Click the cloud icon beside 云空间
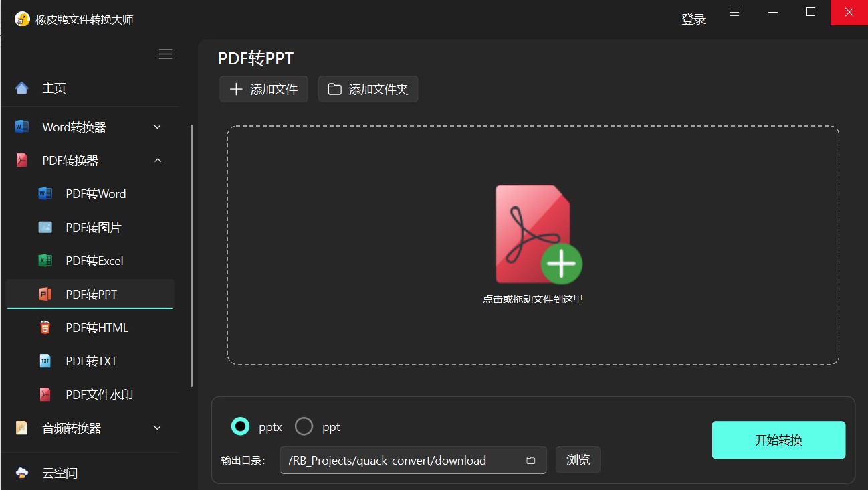The width and height of the screenshot is (868, 490). (x=22, y=473)
